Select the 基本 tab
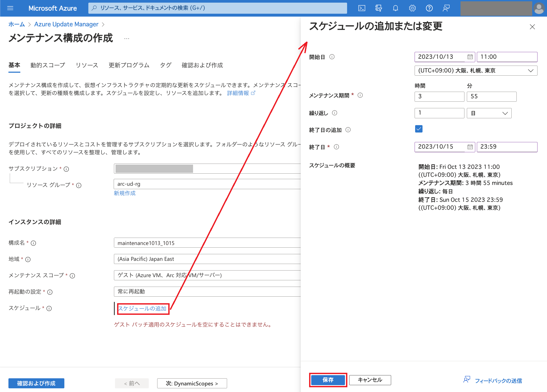The width and height of the screenshot is (547, 392). [x=14, y=65]
